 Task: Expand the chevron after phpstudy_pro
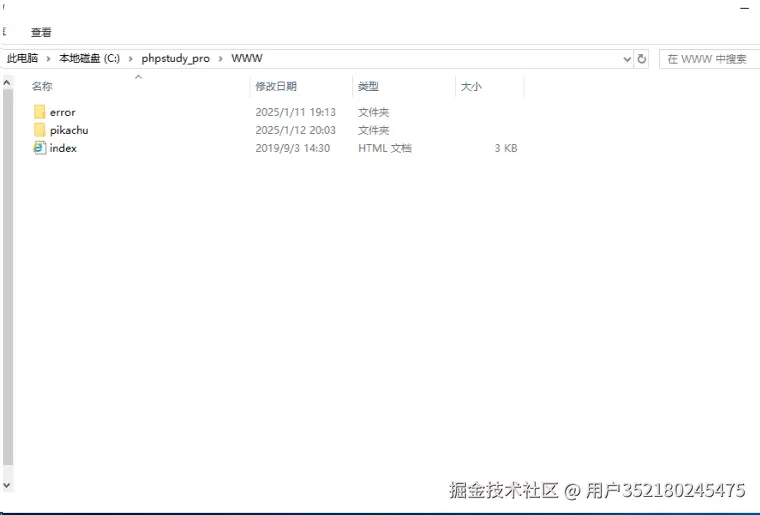(221, 59)
